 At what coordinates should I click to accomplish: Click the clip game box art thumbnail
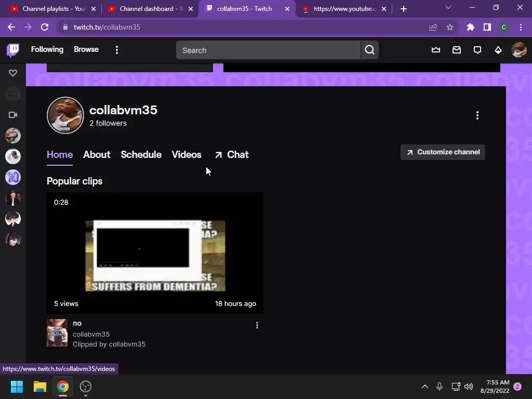tap(57, 333)
